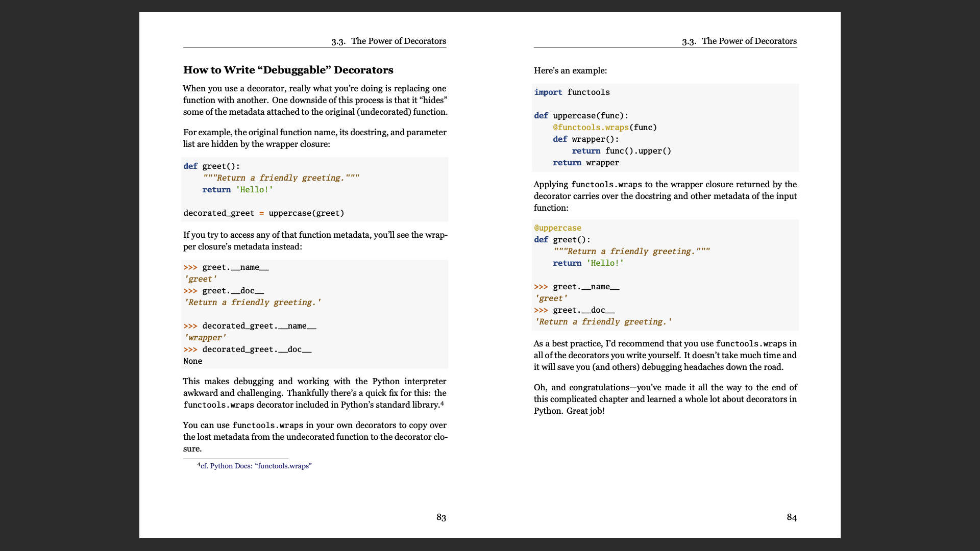The image size is (980, 551).
Task: Click "decorated_greet = uppercase(greet)" code line
Action: [263, 213]
